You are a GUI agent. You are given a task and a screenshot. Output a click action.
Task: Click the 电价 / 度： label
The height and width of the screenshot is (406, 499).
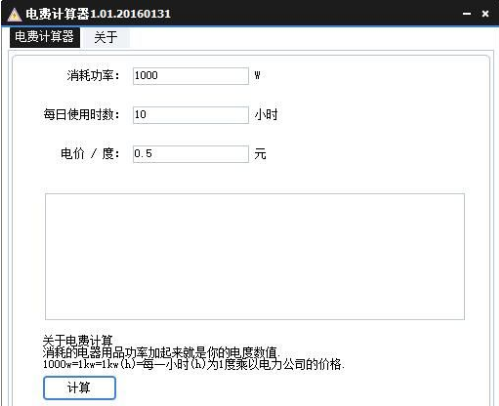[x=90, y=154]
